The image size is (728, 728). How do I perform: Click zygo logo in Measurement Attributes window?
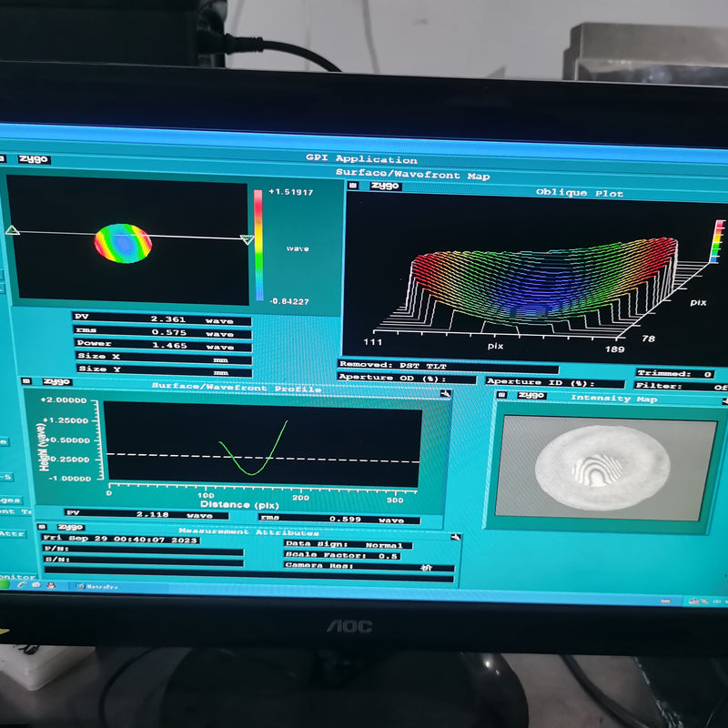(71, 527)
